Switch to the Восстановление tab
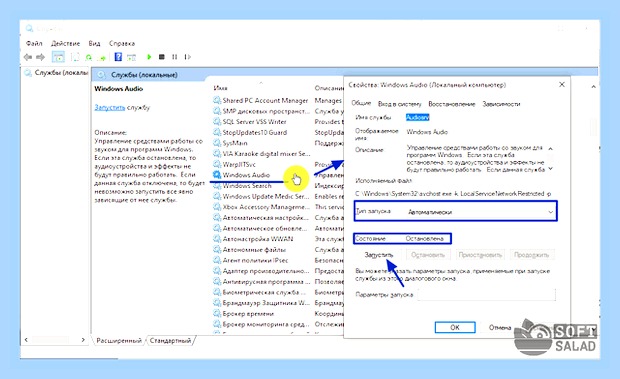The image size is (620, 379). pyautogui.click(x=452, y=104)
